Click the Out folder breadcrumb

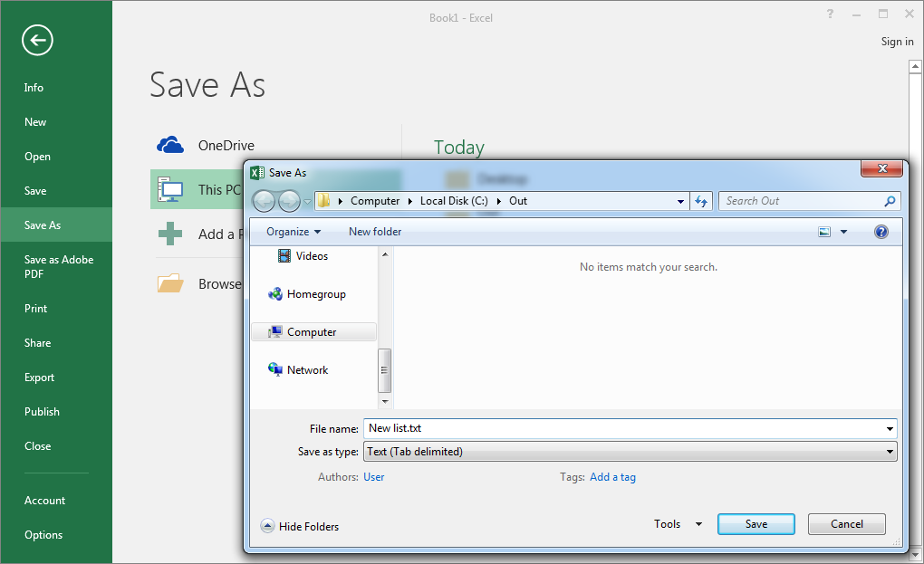(518, 201)
